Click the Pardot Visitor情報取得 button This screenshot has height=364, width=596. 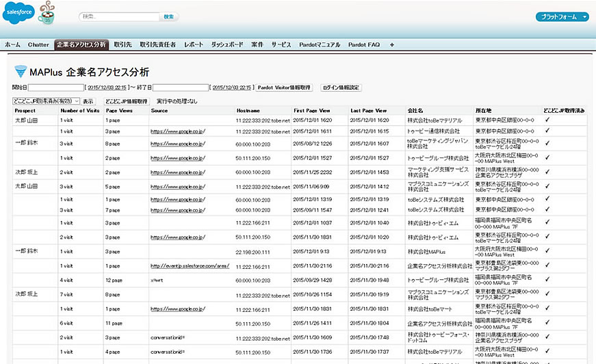tap(284, 88)
